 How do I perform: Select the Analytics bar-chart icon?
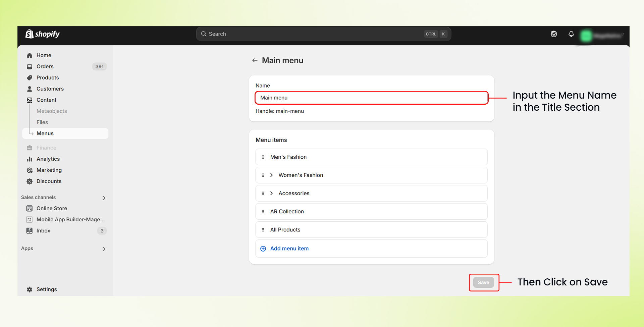30,159
